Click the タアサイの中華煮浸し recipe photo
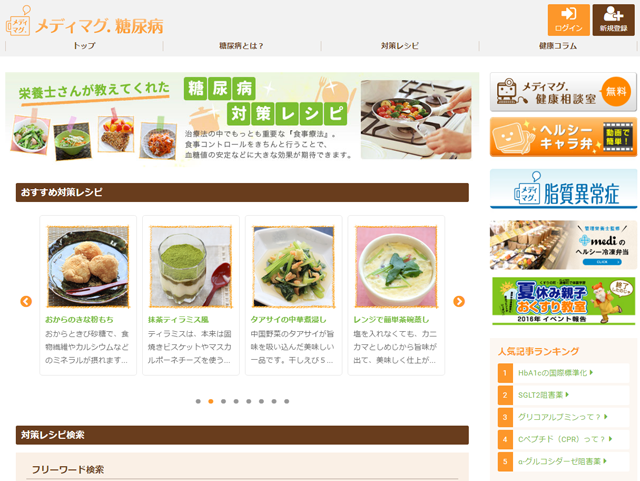Image resolution: width=640 pixels, height=481 pixels. point(293,267)
